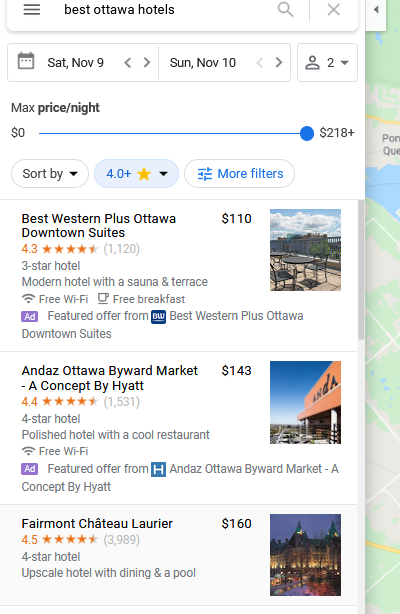
Task: Select Fairmont Château Laurier listing
Action: click(97, 524)
